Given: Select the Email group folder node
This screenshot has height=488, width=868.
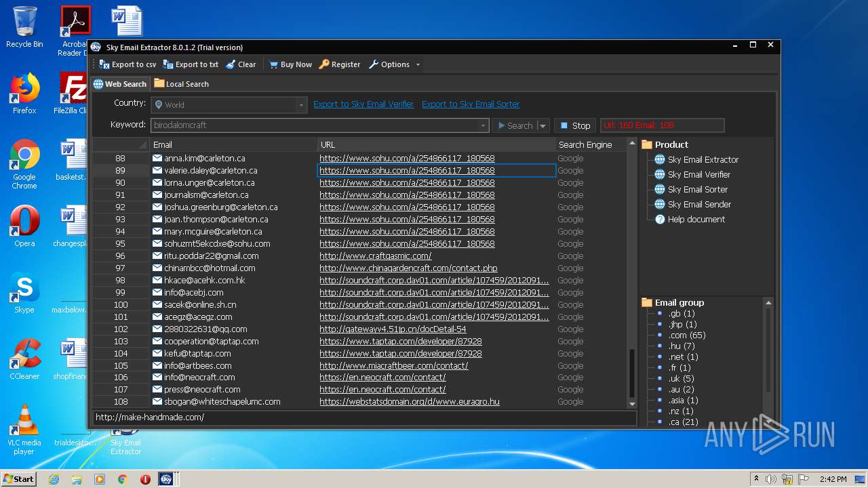Looking at the screenshot, I should 673,302.
